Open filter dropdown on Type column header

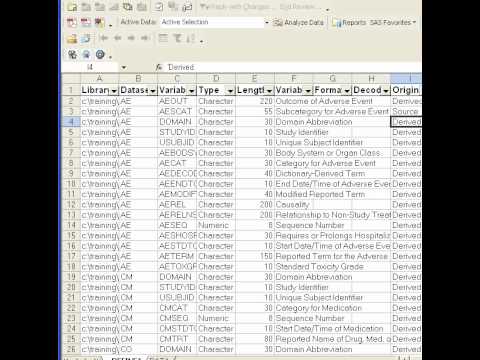tap(230, 91)
